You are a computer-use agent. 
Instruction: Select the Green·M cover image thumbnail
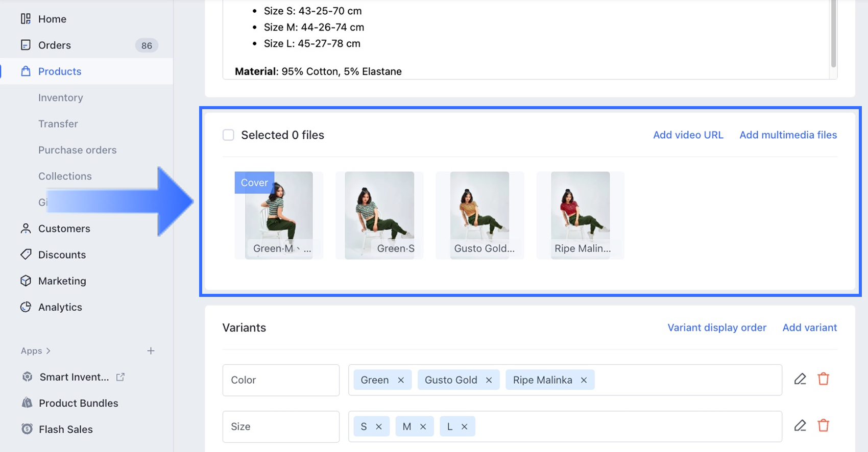click(279, 215)
